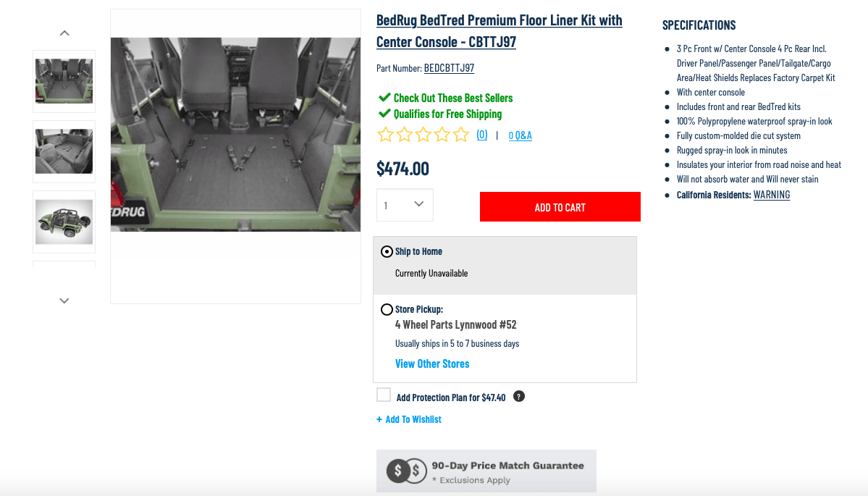
Task: Click the 90-Day Price Match Guarantee badge
Action: 486,471
